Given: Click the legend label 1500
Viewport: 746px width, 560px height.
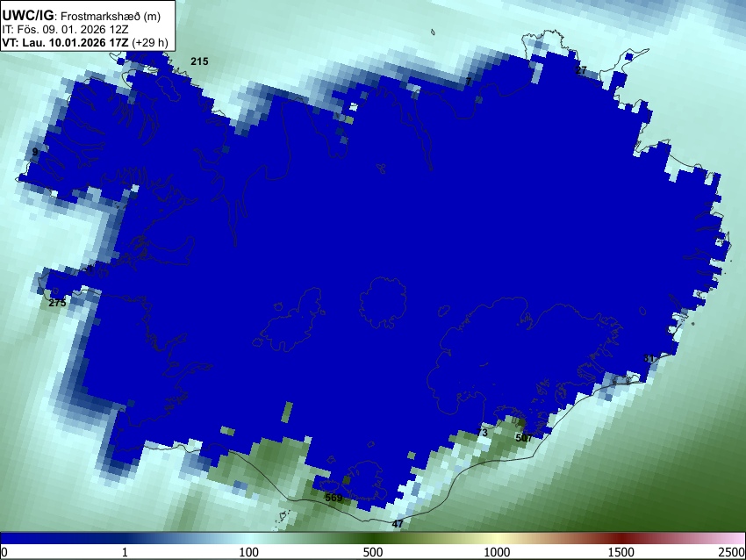Looking at the screenshot, I should pos(621,552).
